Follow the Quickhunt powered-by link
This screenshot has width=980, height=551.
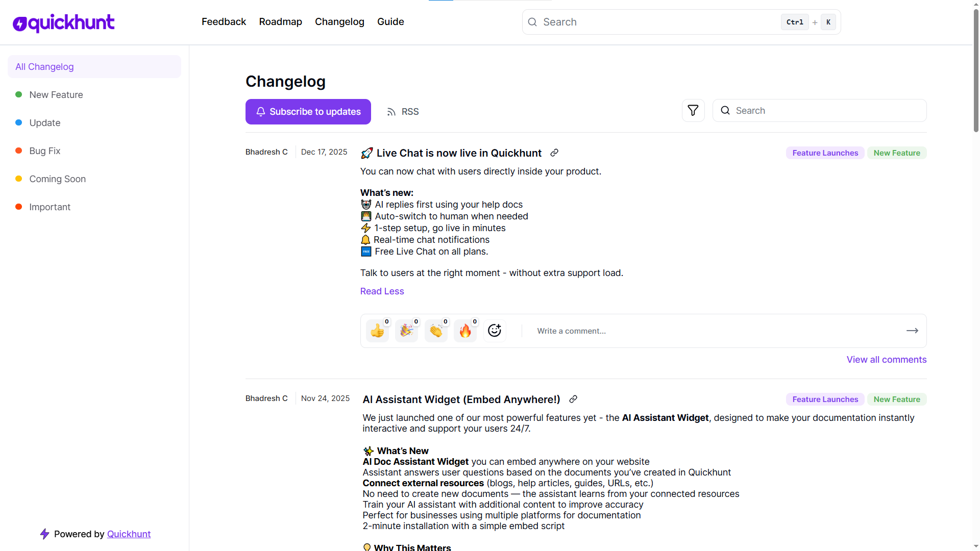[x=129, y=534]
